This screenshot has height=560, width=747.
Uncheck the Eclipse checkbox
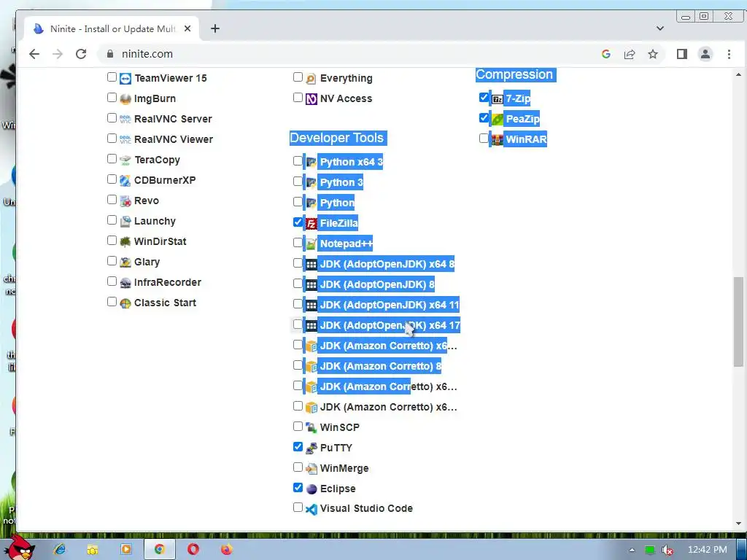298,488
